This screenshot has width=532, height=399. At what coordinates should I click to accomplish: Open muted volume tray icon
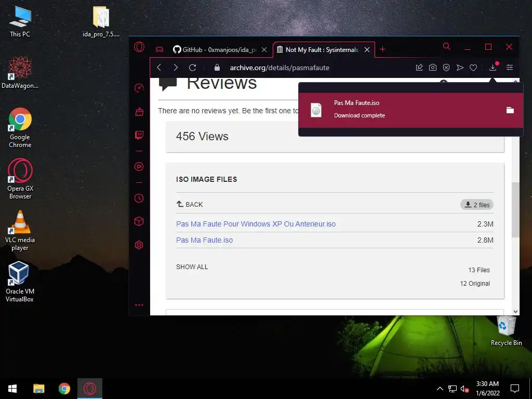[x=465, y=389]
